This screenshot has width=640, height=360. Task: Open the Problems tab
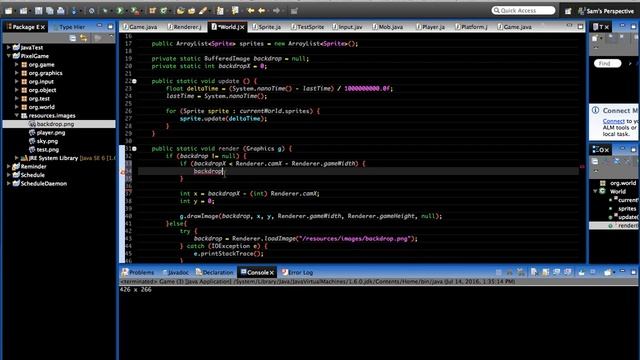pyautogui.click(x=138, y=272)
